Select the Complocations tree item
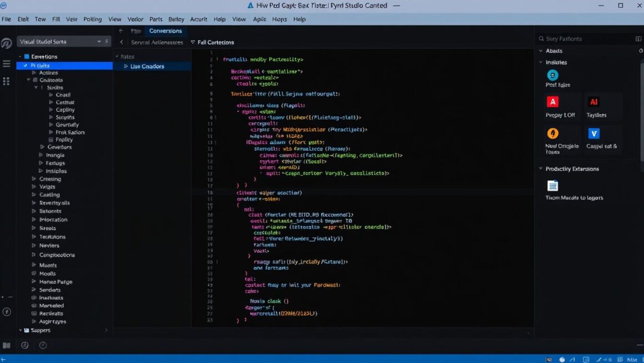Image resolution: width=644 pixels, height=363 pixels. [57, 255]
